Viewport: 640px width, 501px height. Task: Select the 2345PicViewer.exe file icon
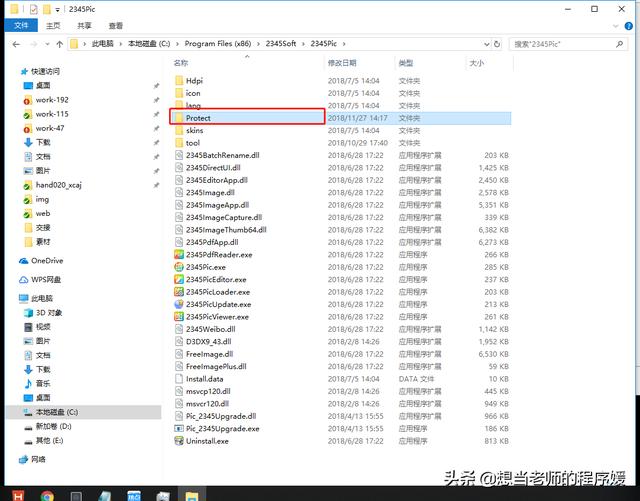[178, 316]
